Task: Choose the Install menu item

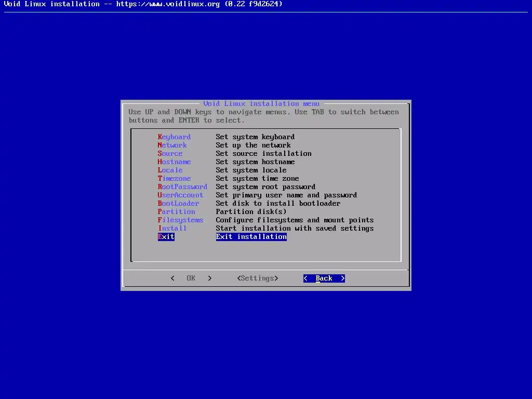Action: (172, 229)
